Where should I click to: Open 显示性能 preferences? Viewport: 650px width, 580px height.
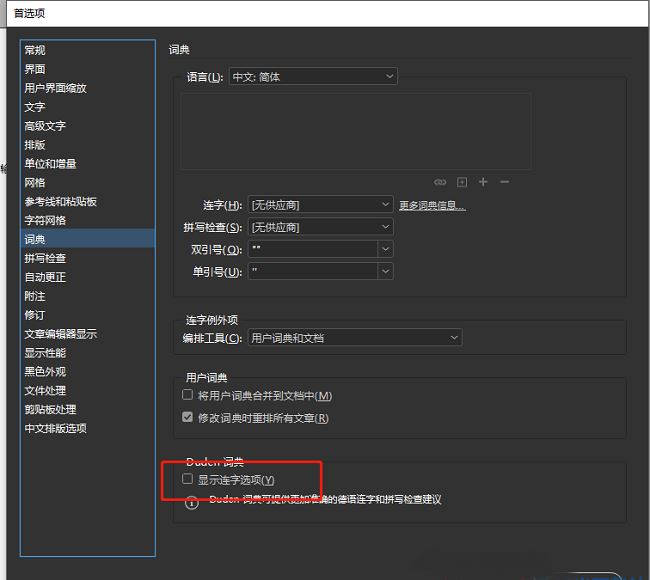coord(88,353)
